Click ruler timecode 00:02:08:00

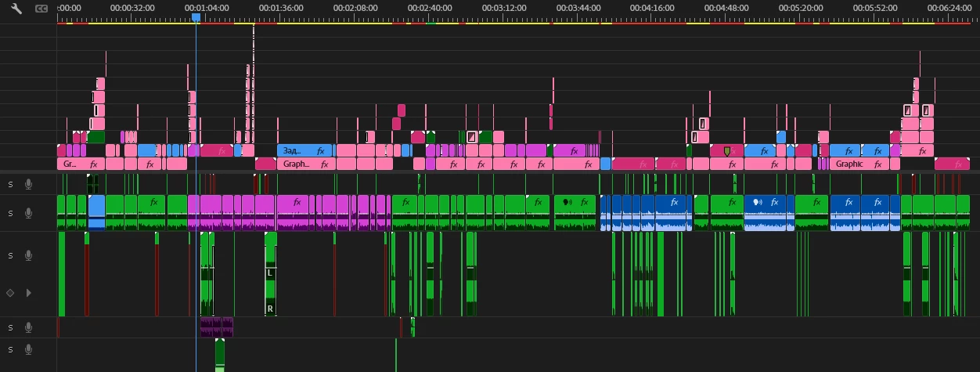coord(355,8)
